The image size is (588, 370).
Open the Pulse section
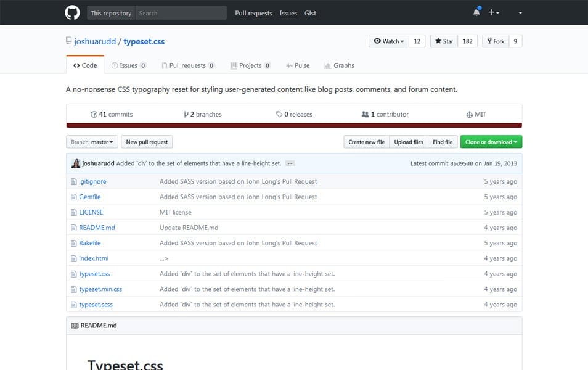[298, 65]
